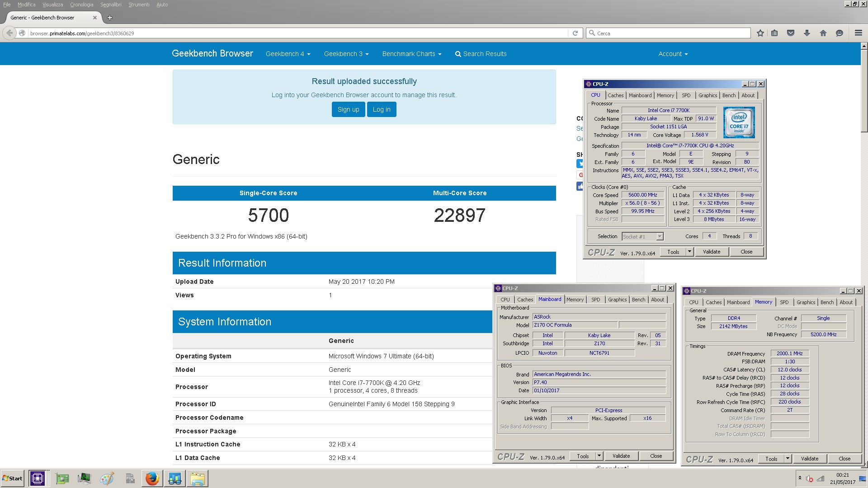
Task: Click Validate in the Mainboard CPU-Z window
Action: click(x=621, y=456)
